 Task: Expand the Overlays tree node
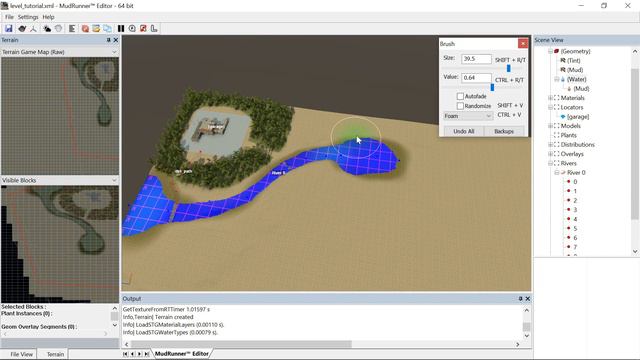550,154
